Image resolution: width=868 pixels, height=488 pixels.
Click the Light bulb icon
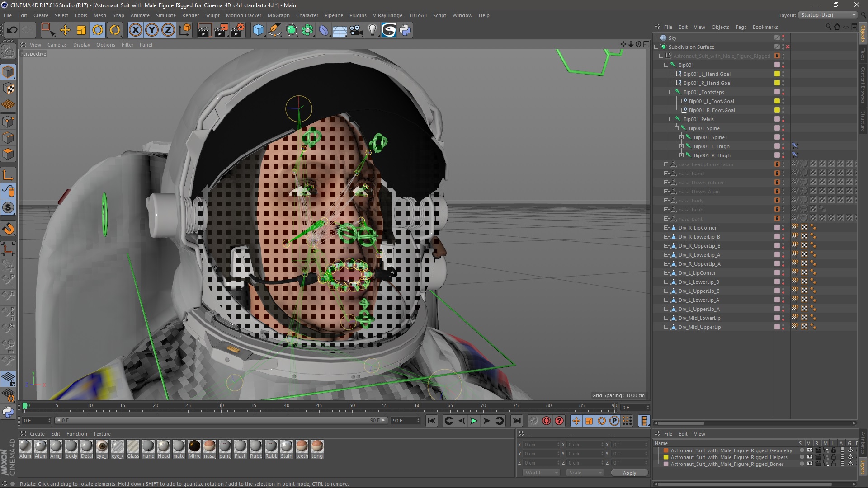coord(373,30)
